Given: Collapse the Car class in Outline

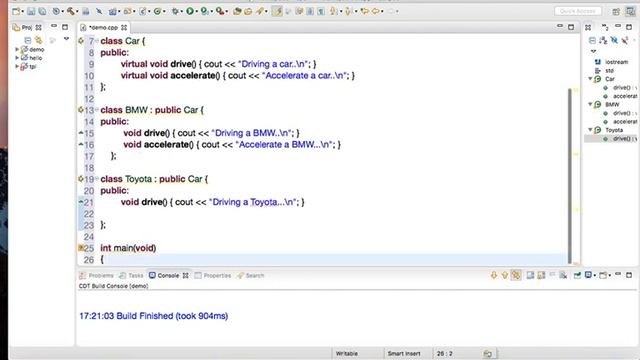Looking at the screenshot, I should (590, 78).
